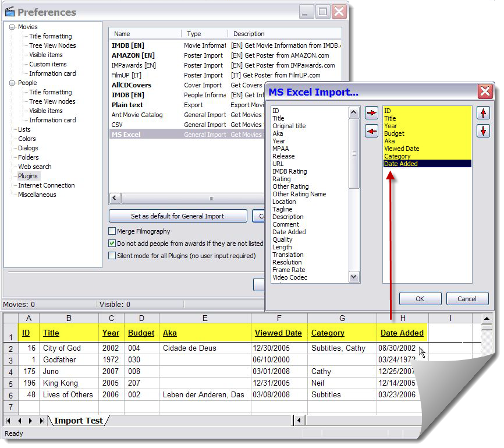Move selected field down with arrow
The width and height of the screenshot is (504, 448).
click(483, 131)
